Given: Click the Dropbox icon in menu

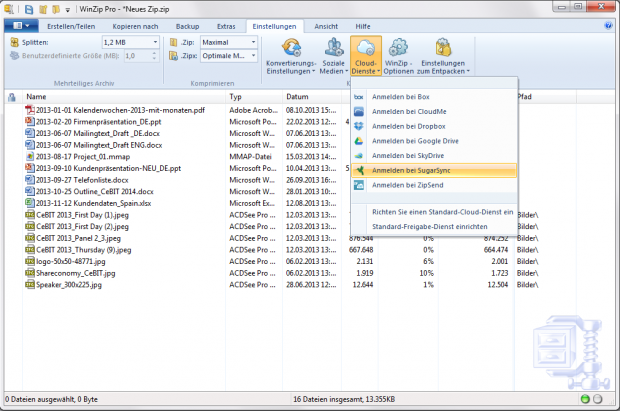Looking at the screenshot, I should coord(359,126).
